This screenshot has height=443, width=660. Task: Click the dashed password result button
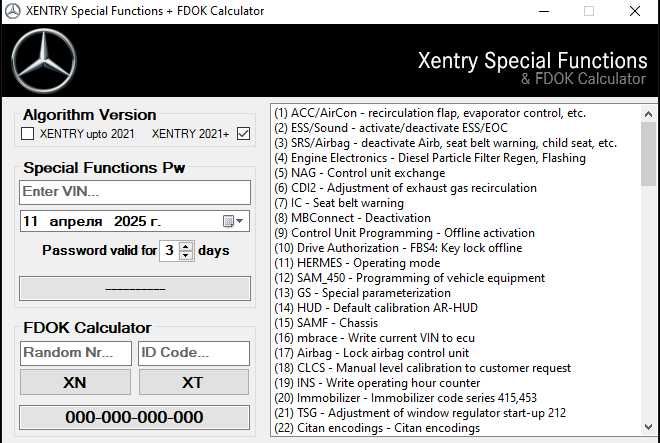click(135, 288)
